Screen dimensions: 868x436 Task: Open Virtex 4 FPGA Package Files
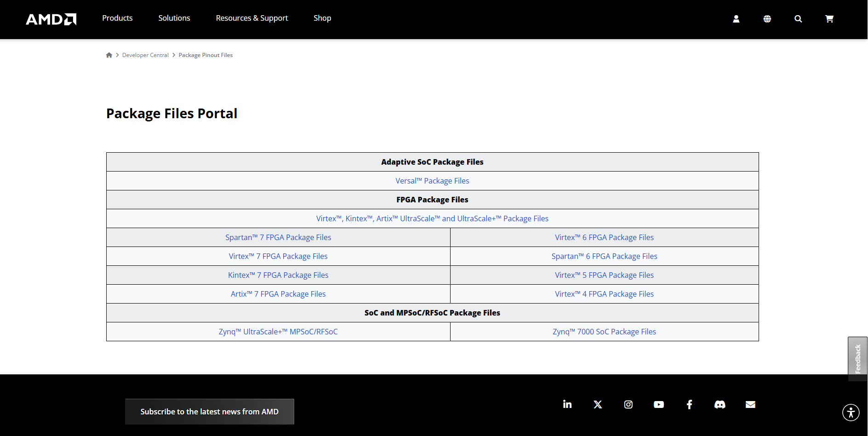604,294
